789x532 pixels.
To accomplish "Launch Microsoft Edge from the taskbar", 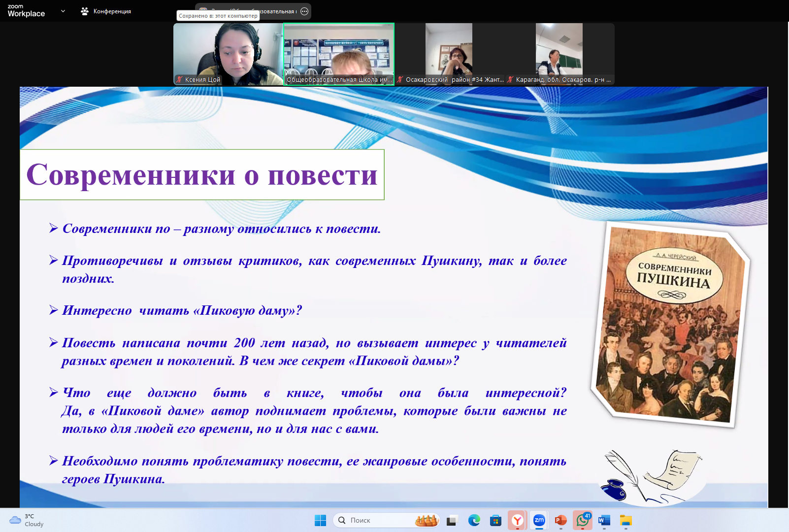I will pos(474,520).
